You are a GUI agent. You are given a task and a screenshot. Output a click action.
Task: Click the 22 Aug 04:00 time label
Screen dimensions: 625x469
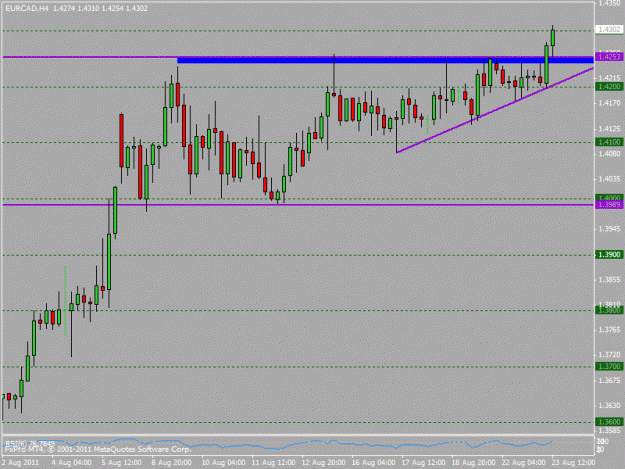click(x=523, y=462)
